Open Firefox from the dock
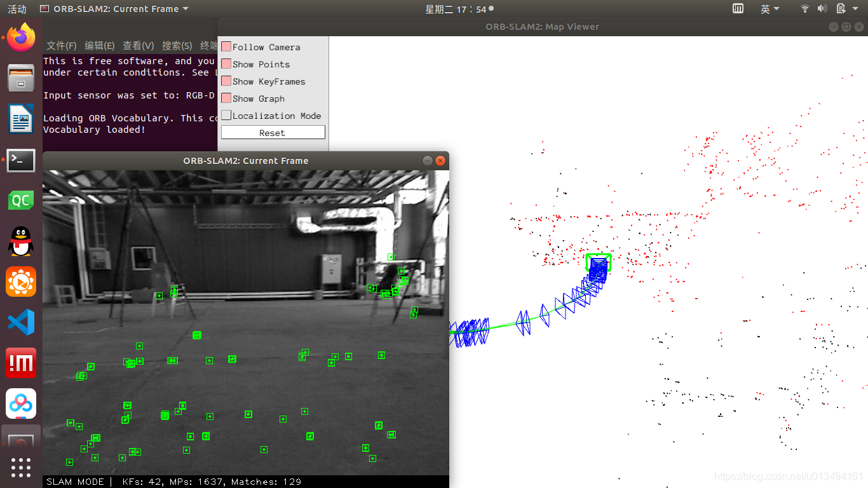The image size is (868, 488). coord(21,37)
